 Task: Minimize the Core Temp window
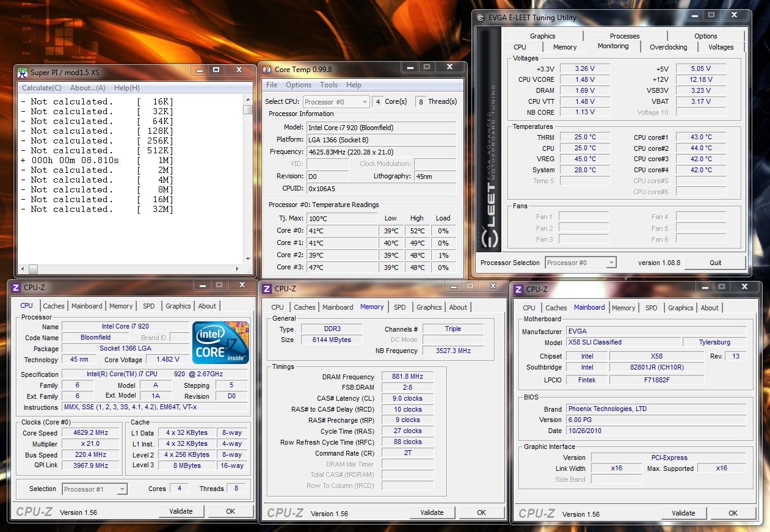[412, 67]
